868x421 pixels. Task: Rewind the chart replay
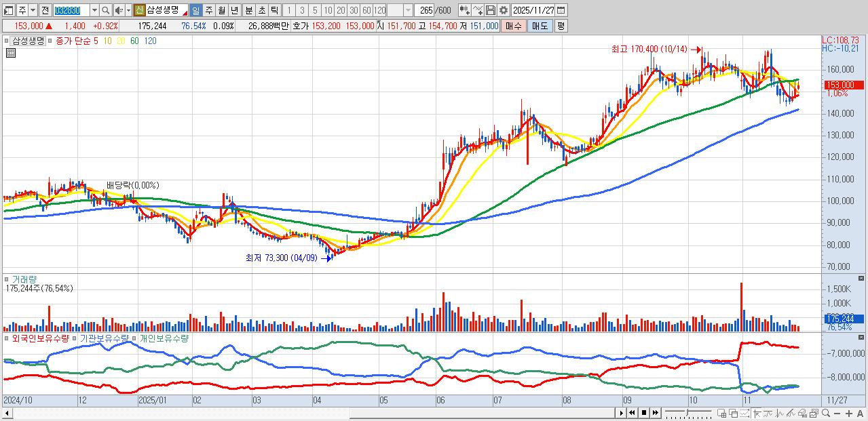(x=632, y=413)
